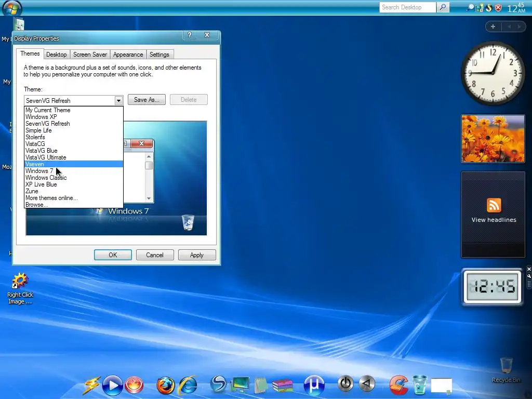Launch CCleaner from the dock
Image resolution: width=532 pixels, height=399 pixels.
pyautogui.click(x=398, y=385)
